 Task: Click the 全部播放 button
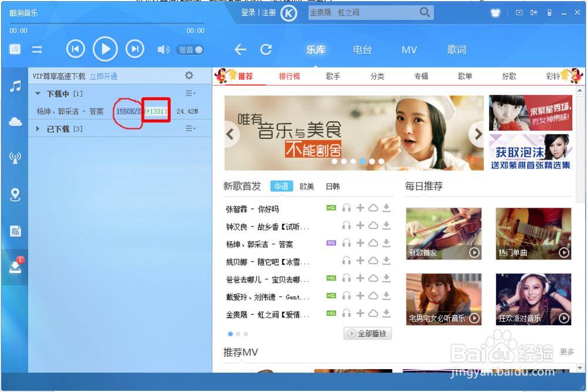pos(367,333)
